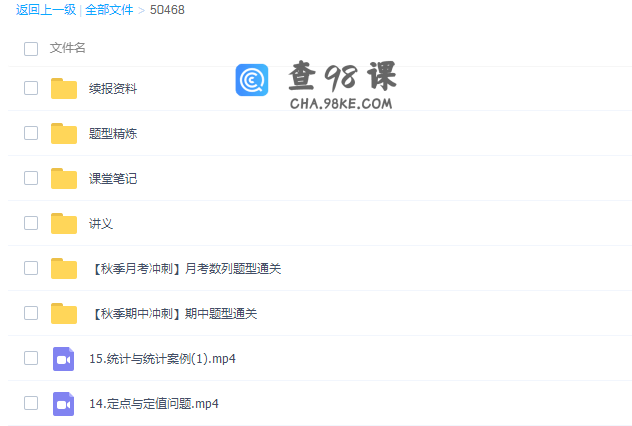Check the box for 讲义 folder

point(31,223)
